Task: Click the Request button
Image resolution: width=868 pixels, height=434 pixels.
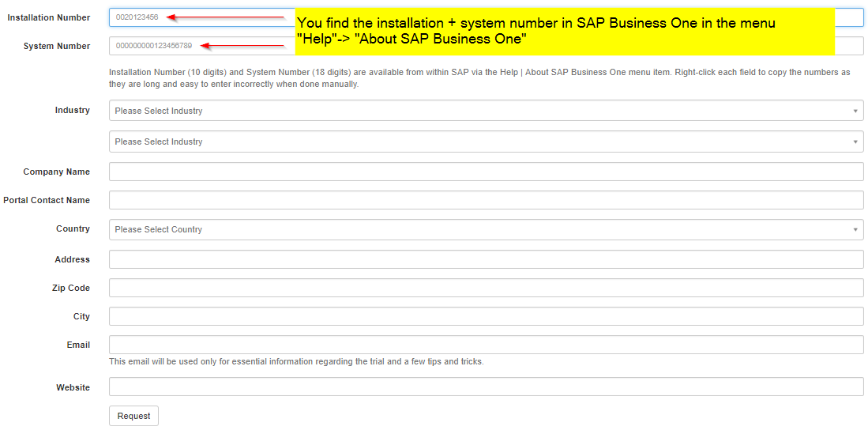Action: (x=134, y=416)
